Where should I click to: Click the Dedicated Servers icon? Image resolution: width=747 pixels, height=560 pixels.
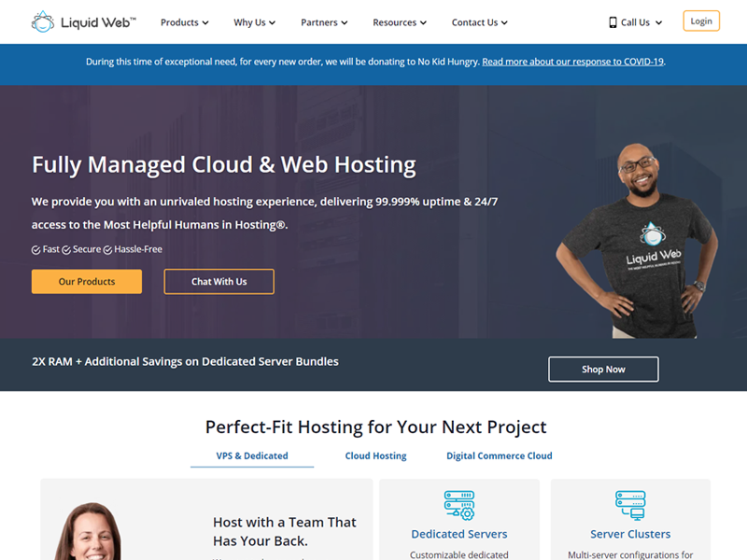pyautogui.click(x=459, y=505)
